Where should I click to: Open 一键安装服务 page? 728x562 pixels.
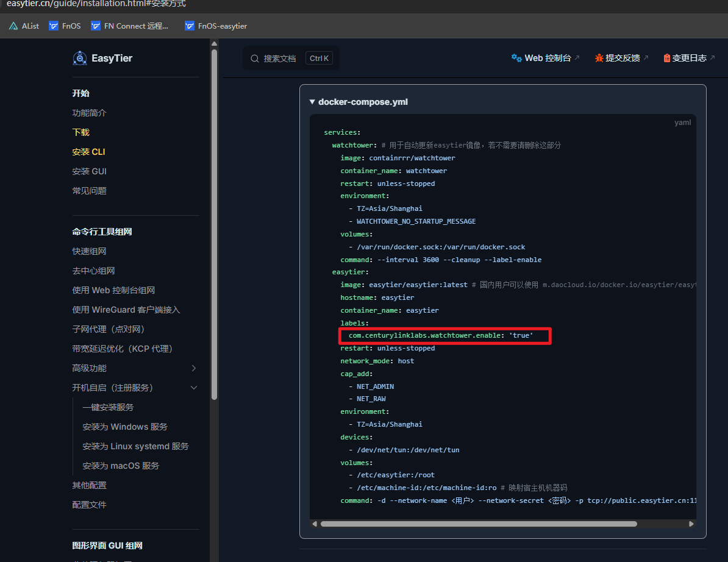108,407
